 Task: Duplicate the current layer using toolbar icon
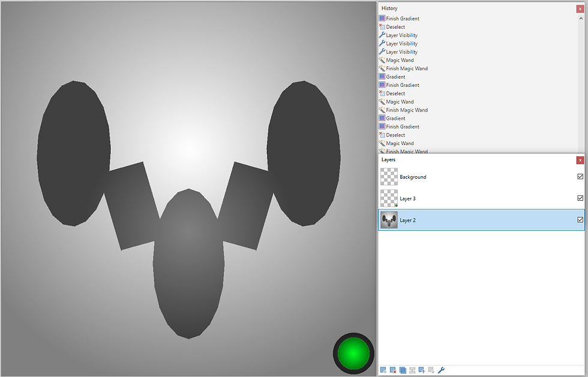[403, 370]
